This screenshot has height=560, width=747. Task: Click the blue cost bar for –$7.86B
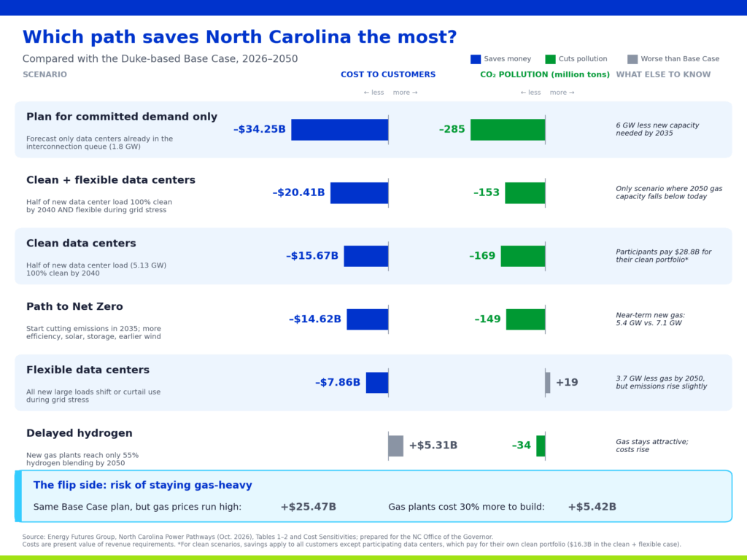tap(377, 383)
